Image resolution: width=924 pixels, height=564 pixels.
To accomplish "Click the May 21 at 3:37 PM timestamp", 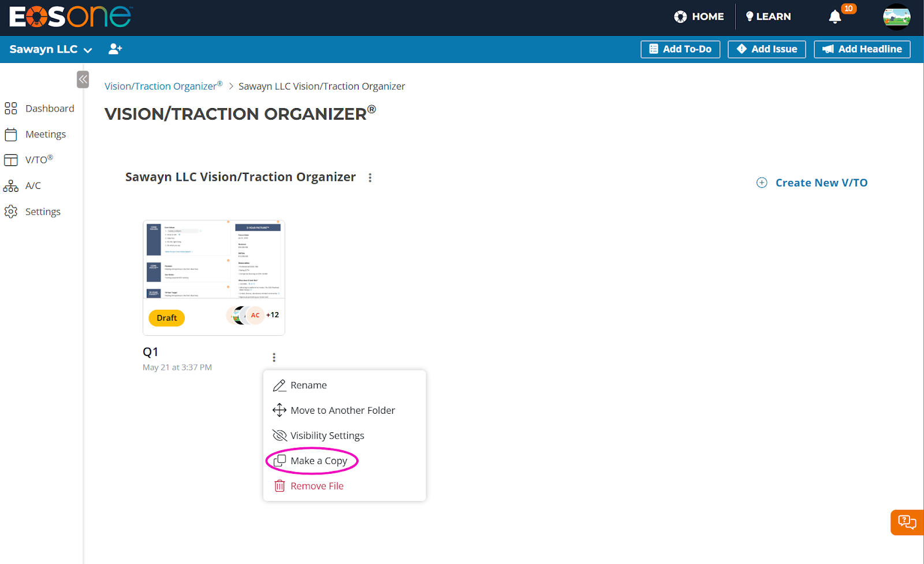I will click(177, 368).
